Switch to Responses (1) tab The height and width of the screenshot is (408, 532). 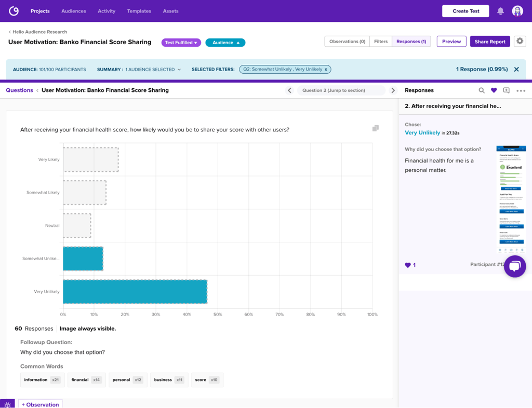pos(411,42)
